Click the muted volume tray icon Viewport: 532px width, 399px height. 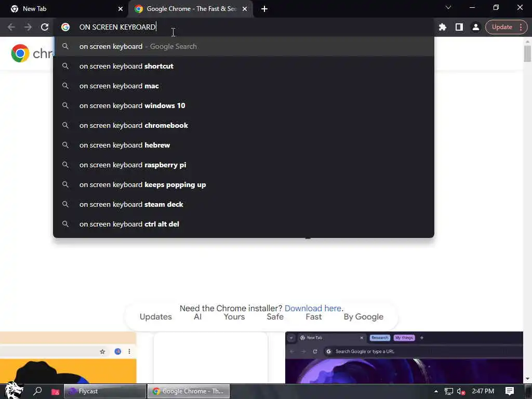pos(461,391)
